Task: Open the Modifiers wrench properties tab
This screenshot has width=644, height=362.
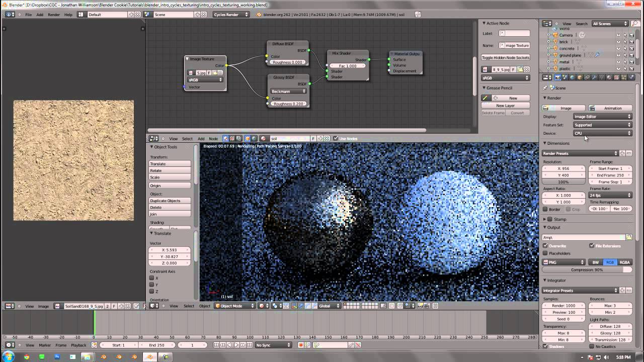Action: (x=594, y=77)
